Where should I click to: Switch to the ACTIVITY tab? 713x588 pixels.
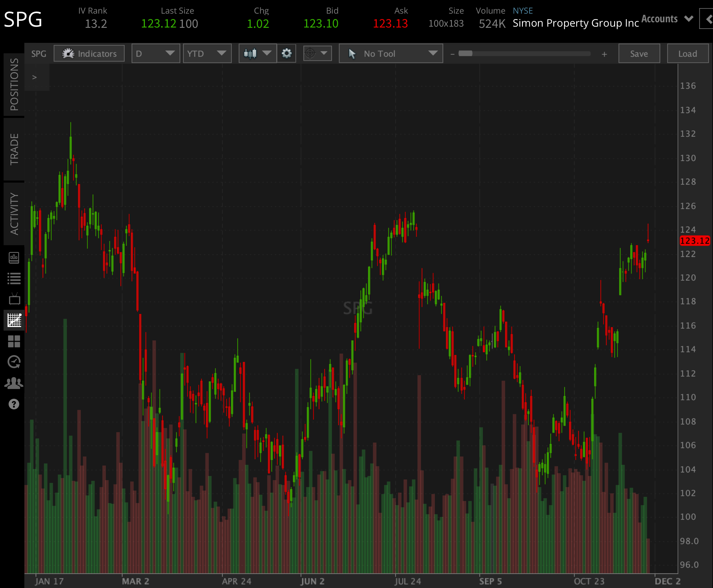pos(14,214)
